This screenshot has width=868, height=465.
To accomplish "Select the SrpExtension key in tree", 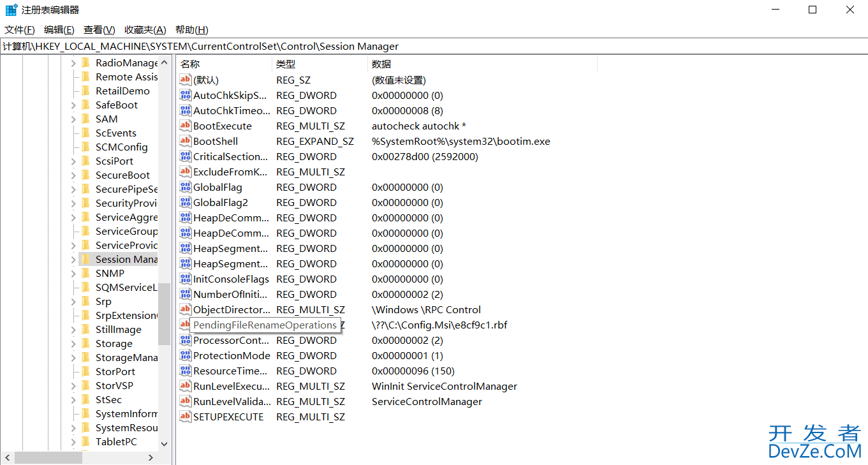I will point(126,315).
